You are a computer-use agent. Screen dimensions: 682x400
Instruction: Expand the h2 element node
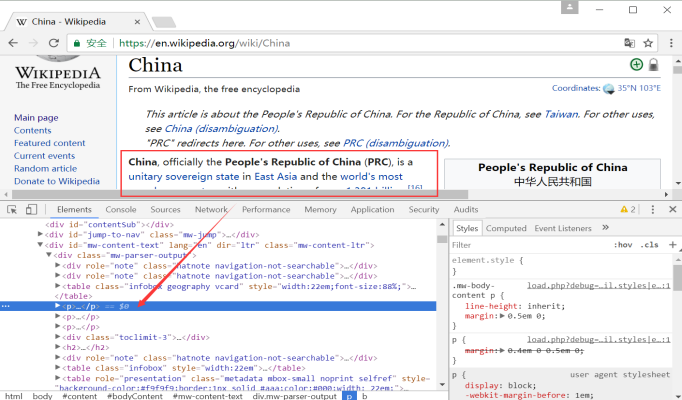(x=57, y=347)
